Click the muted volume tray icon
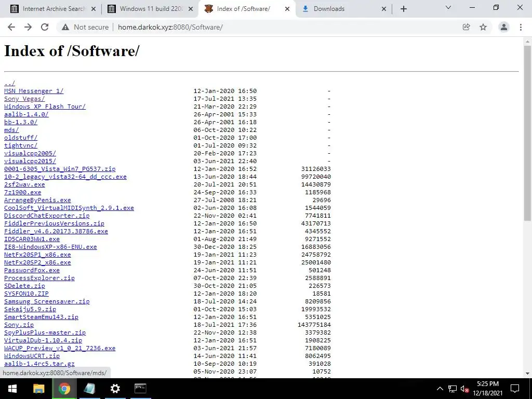Image resolution: width=532 pixels, height=399 pixels. [465, 389]
